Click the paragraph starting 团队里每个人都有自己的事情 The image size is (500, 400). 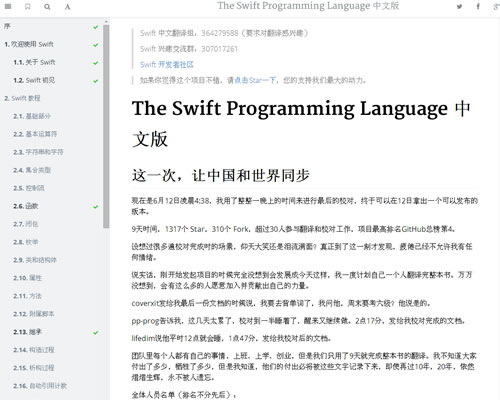coord(304,367)
